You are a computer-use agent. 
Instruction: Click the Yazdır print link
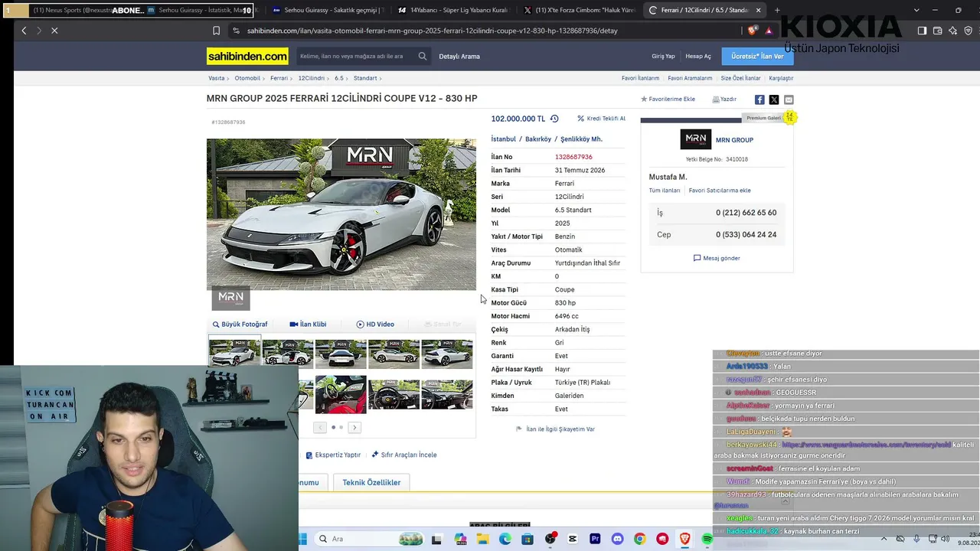coord(724,99)
